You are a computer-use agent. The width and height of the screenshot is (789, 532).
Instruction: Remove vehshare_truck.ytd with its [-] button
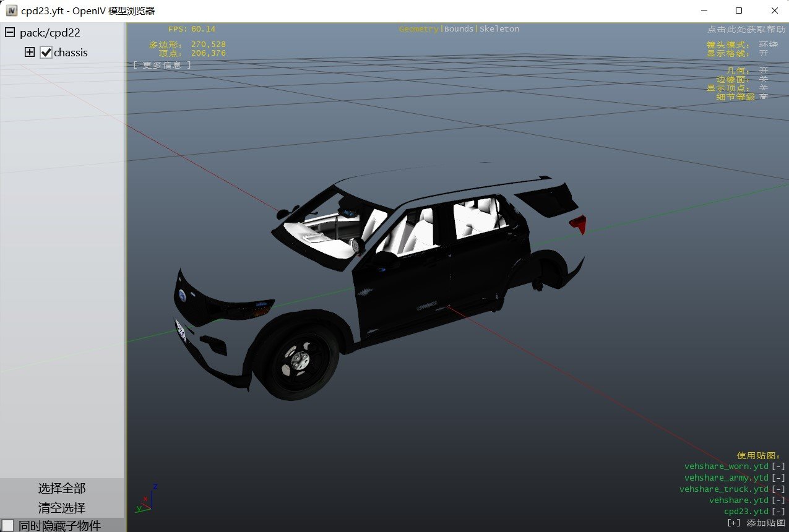(x=778, y=489)
